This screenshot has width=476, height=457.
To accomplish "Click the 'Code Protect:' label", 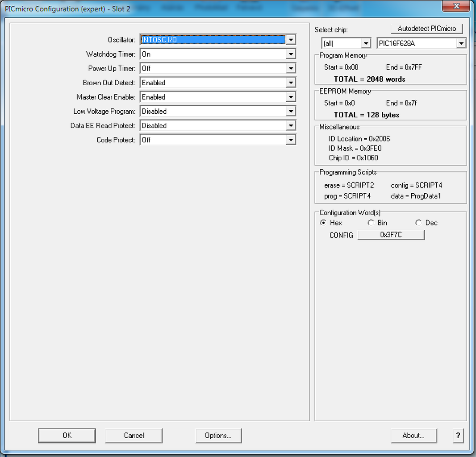I will (x=116, y=140).
